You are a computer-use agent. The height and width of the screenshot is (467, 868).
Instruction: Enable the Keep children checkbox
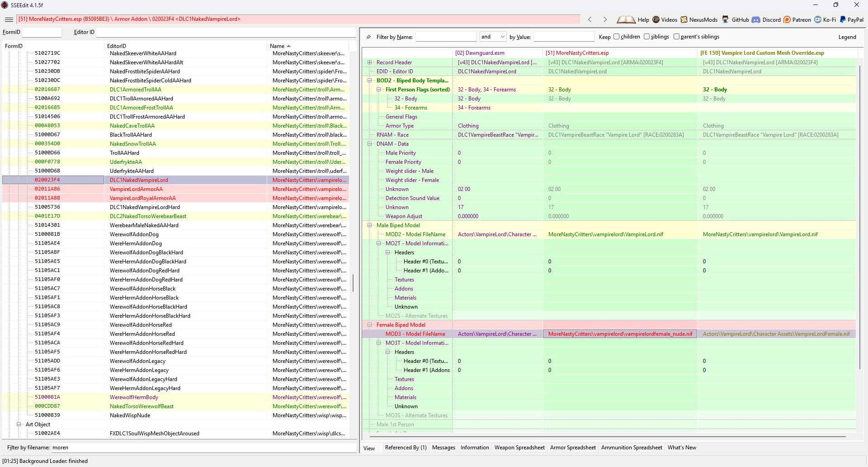(x=616, y=37)
